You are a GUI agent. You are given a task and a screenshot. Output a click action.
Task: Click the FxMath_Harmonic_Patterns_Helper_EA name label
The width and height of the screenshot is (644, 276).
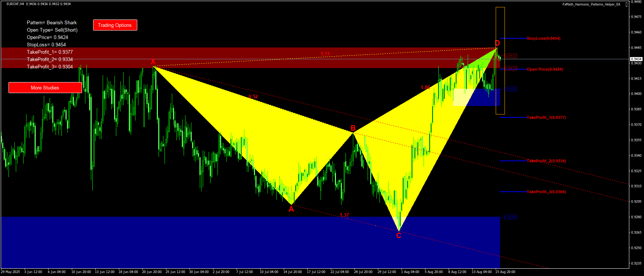coord(591,4)
